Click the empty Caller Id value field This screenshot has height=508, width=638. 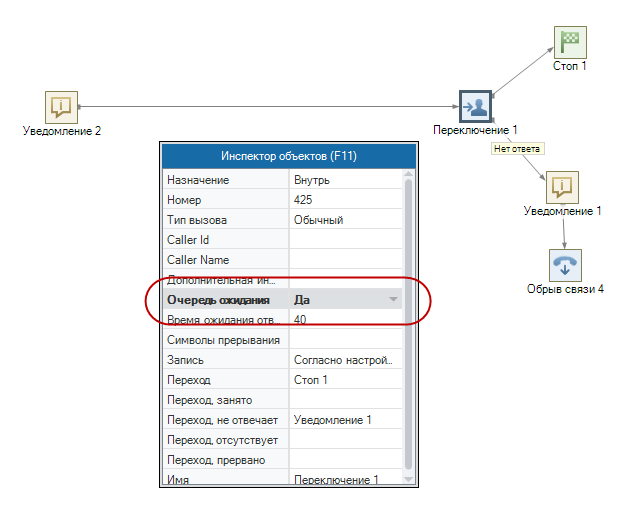coord(345,240)
